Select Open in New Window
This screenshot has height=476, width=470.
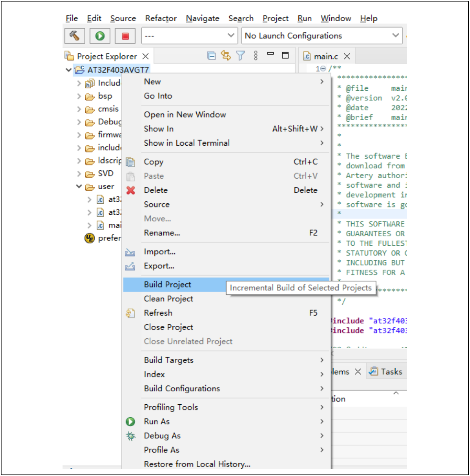(x=226, y=115)
